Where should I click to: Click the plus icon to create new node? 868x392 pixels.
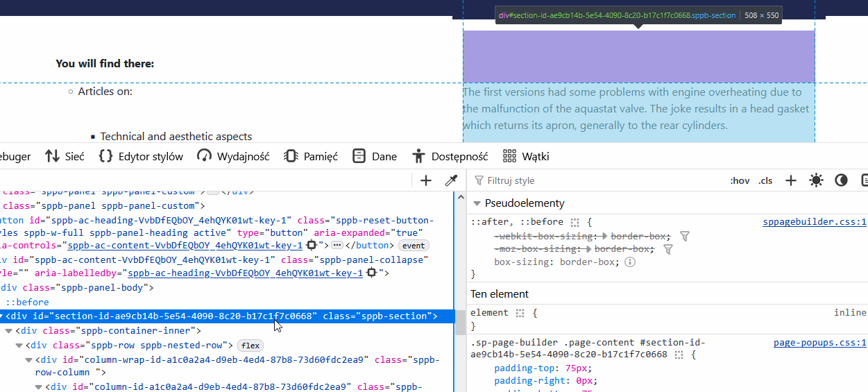426,180
